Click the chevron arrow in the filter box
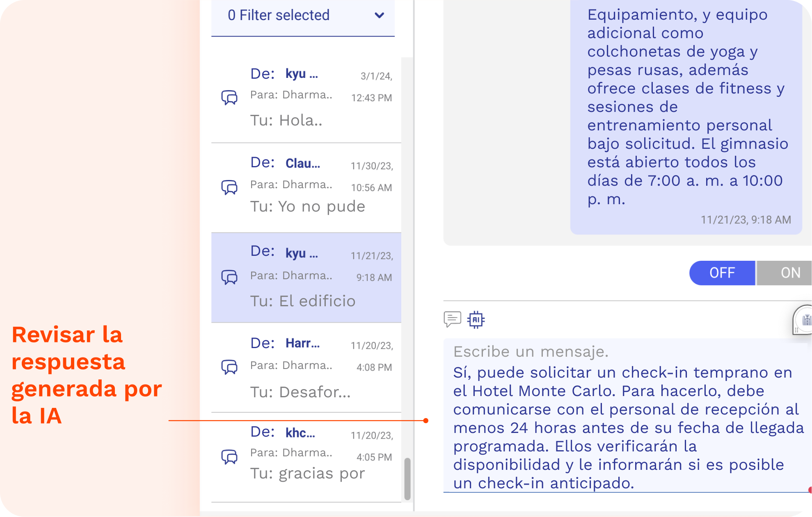 pos(380,16)
